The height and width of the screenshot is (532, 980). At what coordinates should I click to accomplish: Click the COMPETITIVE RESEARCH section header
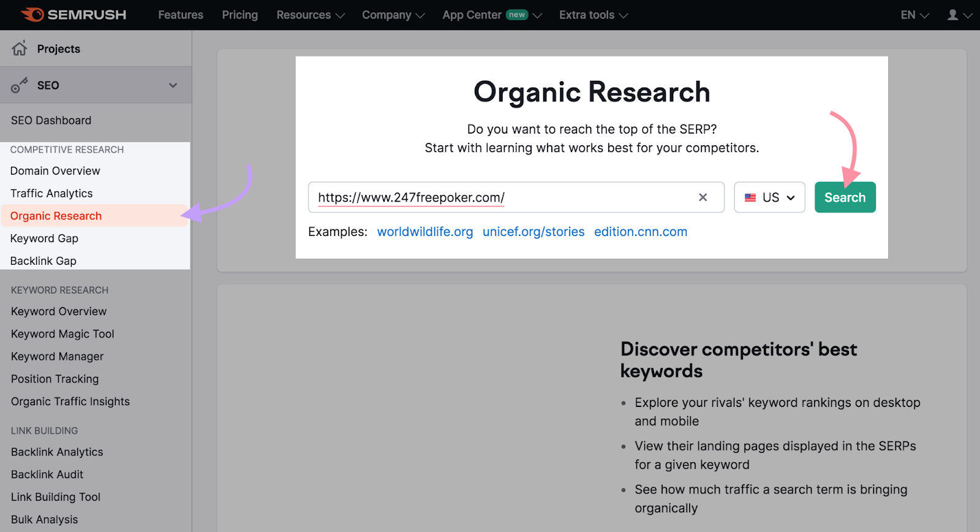(67, 150)
